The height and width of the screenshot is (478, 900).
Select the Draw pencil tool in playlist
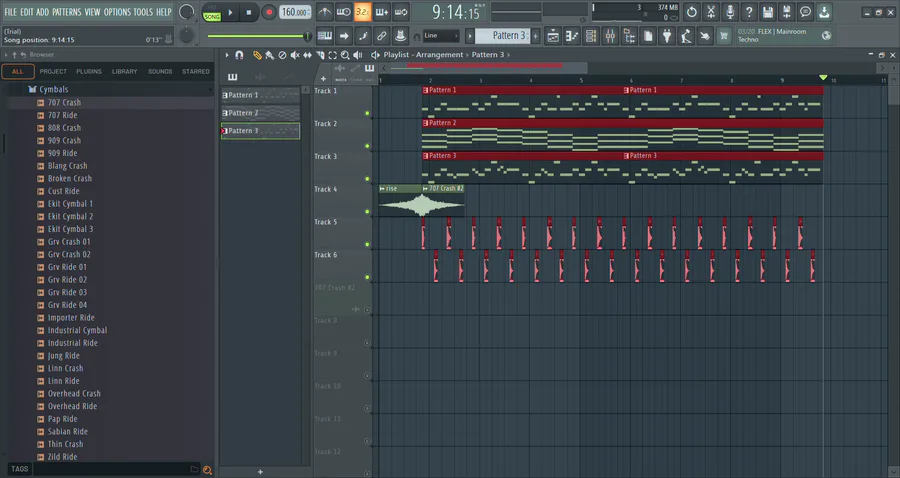(x=257, y=55)
